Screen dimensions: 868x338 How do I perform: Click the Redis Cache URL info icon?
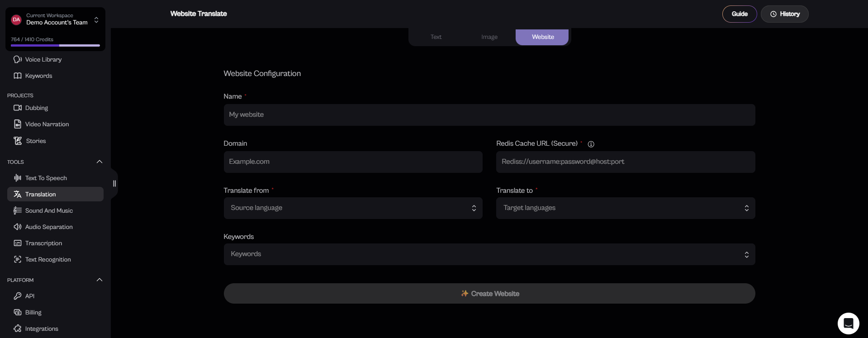pyautogui.click(x=591, y=144)
